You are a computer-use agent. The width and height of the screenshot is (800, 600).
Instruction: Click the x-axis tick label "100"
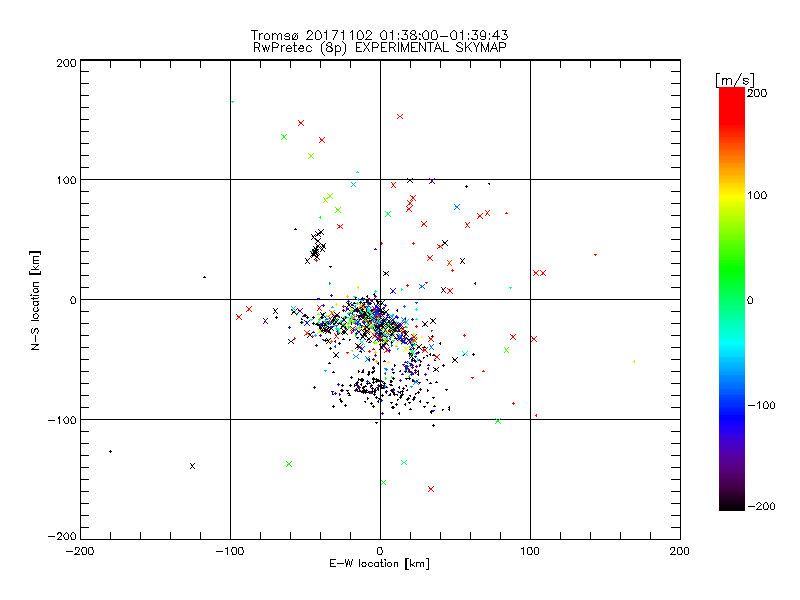coord(530,551)
